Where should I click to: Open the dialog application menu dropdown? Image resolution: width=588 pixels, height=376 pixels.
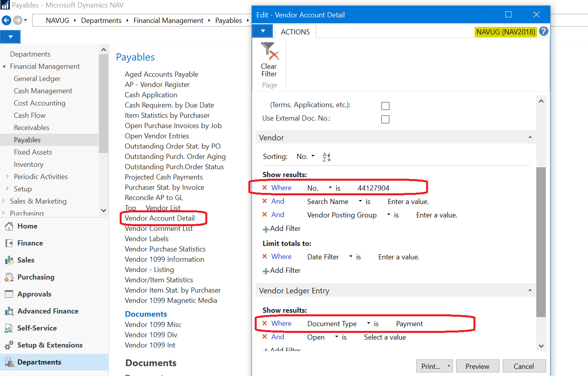(x=263, y=31)
